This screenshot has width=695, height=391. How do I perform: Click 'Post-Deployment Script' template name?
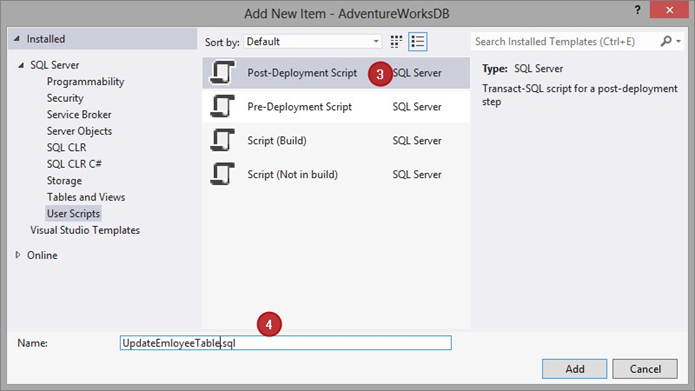point(302,73)
